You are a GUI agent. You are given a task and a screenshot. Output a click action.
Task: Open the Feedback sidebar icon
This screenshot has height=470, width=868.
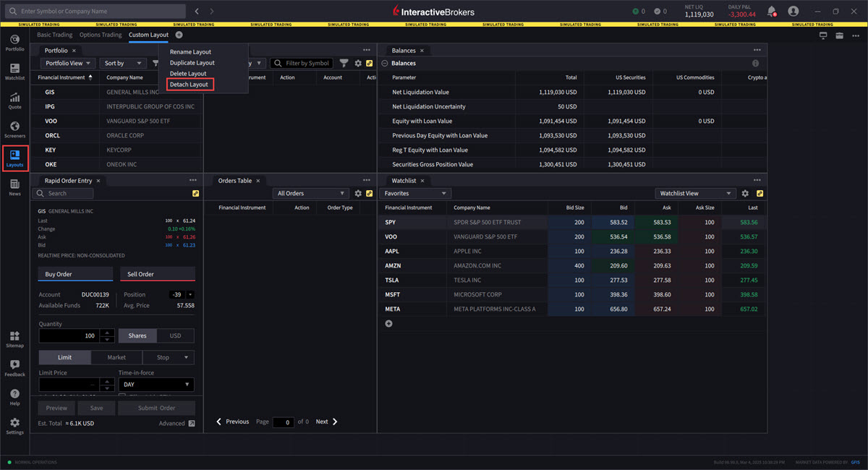point(14,368)
